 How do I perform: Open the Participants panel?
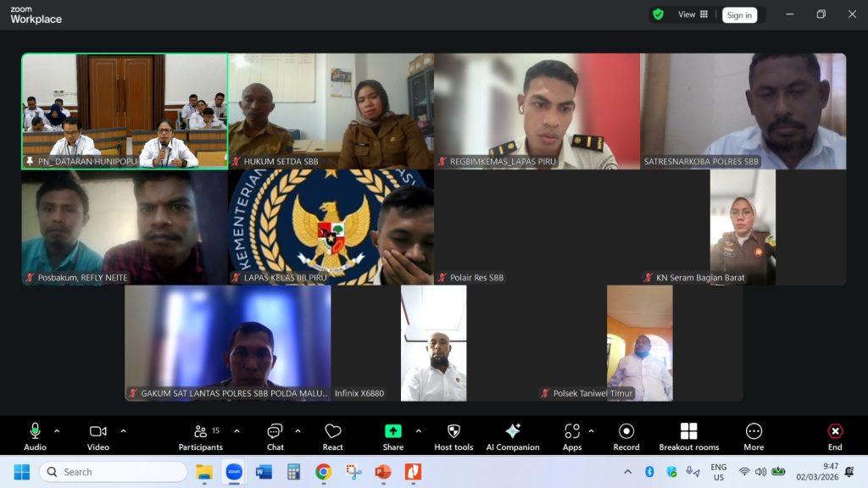[x=201, y=435]
